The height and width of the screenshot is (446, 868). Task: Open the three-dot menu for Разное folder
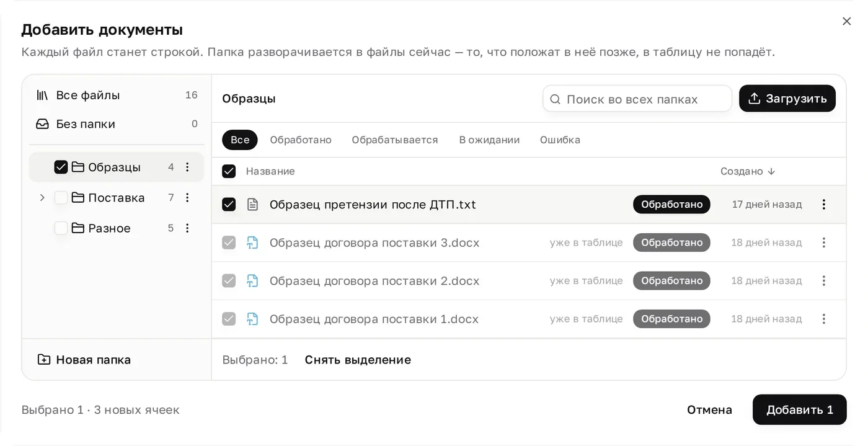(187, 228)
